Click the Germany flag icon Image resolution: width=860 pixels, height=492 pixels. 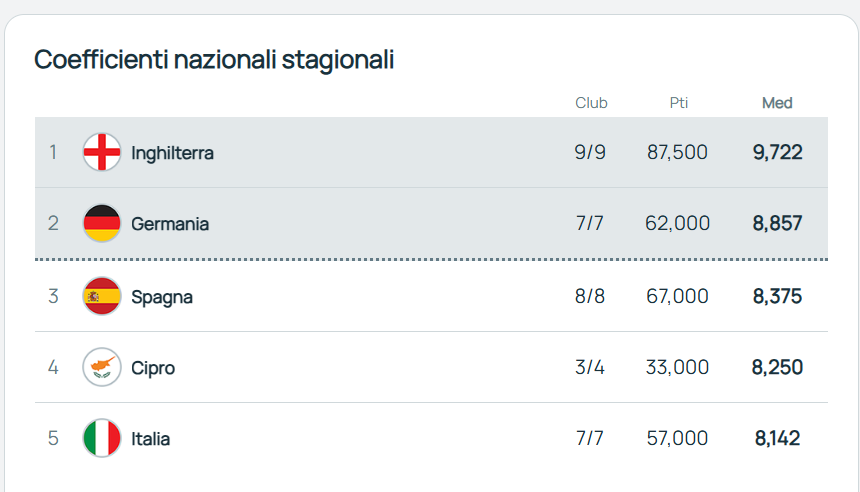click(x=102, y=223)
